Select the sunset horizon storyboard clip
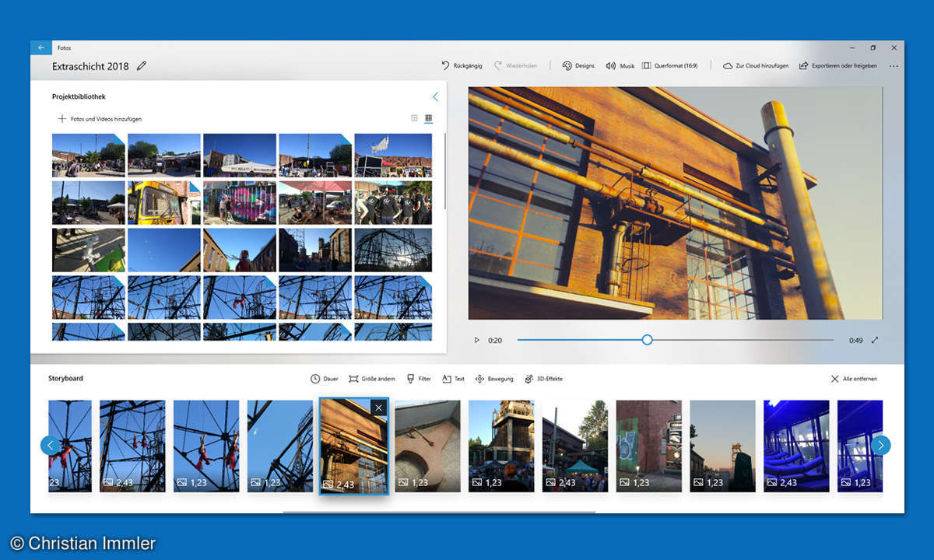934x560 pixels. point(722,446)
